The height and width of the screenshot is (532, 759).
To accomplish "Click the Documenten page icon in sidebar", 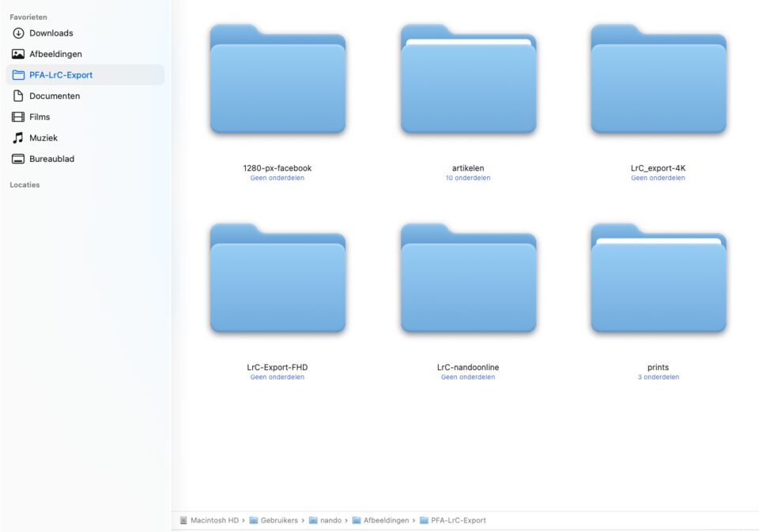I will click(18, 96).
